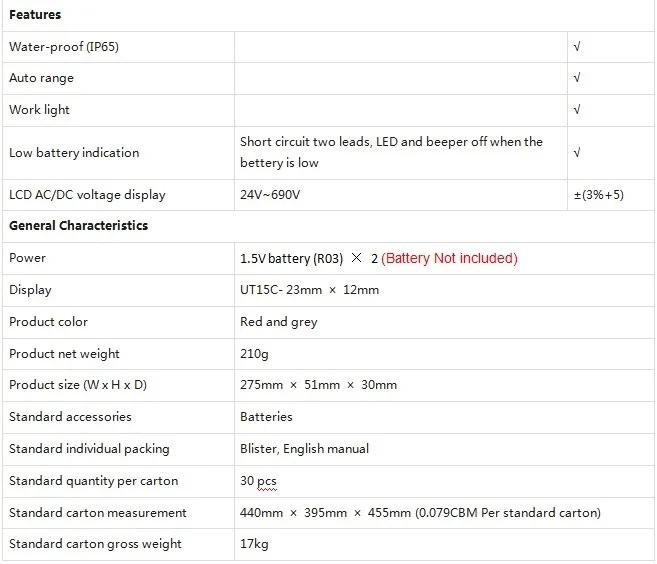
Task: Click the Batteries accessories cell
Action: (x=266, y=417)
